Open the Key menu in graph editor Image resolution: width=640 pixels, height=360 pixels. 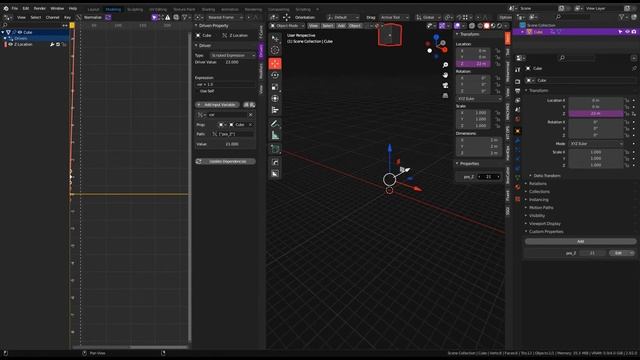[67, 18]
